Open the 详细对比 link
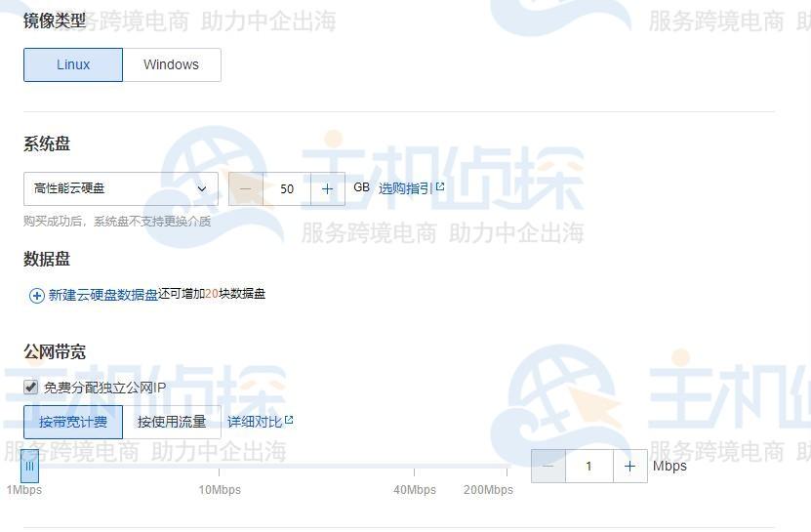Image resolution: width=811 pixels, height=532 pixels. click(255, 422)
